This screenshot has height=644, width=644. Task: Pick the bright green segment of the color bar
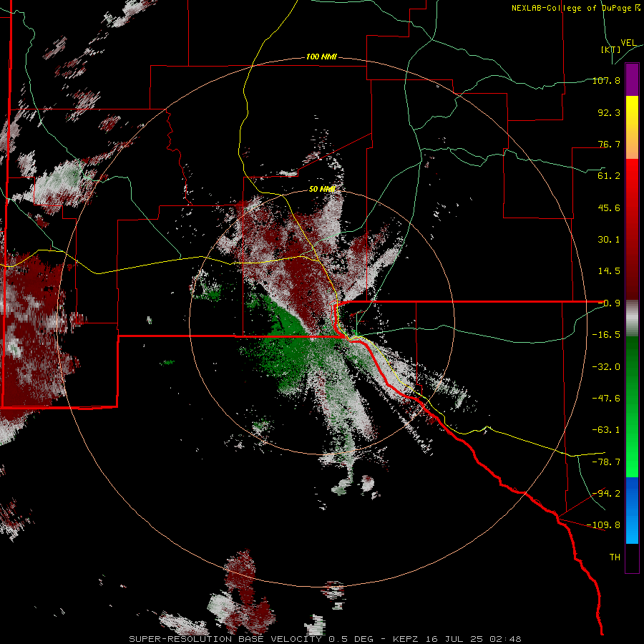[632, 452]
